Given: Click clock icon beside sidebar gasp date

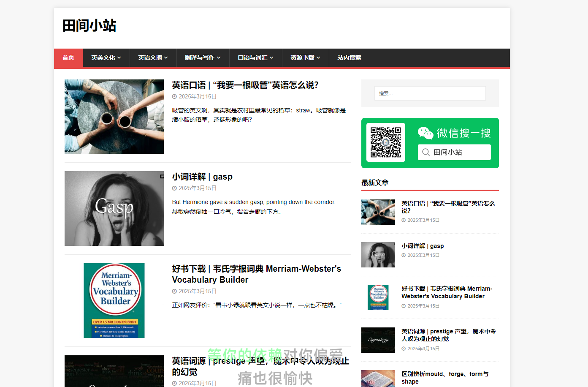Looking at the screenshot, I should [x=404, y=256].
